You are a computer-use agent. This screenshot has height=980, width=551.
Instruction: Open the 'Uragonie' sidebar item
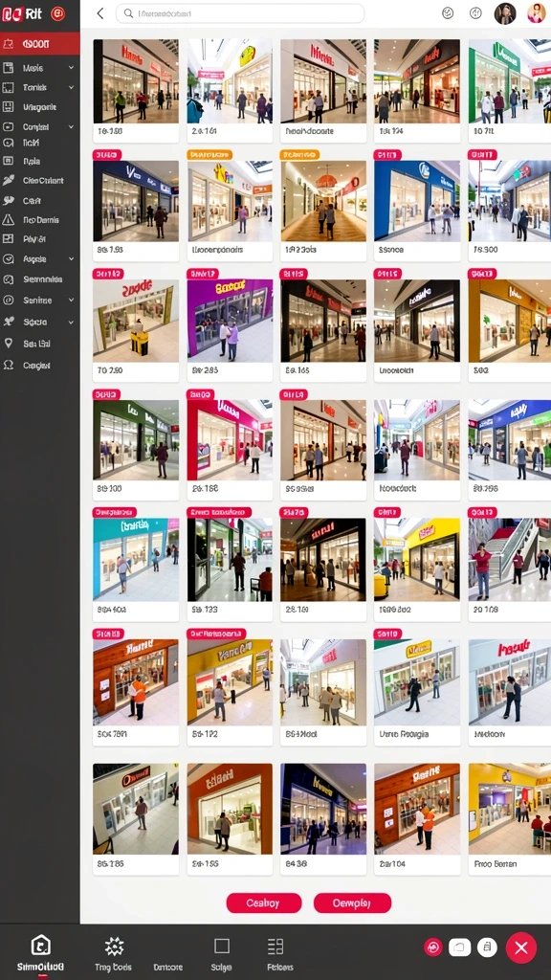[x=39, y=107]
